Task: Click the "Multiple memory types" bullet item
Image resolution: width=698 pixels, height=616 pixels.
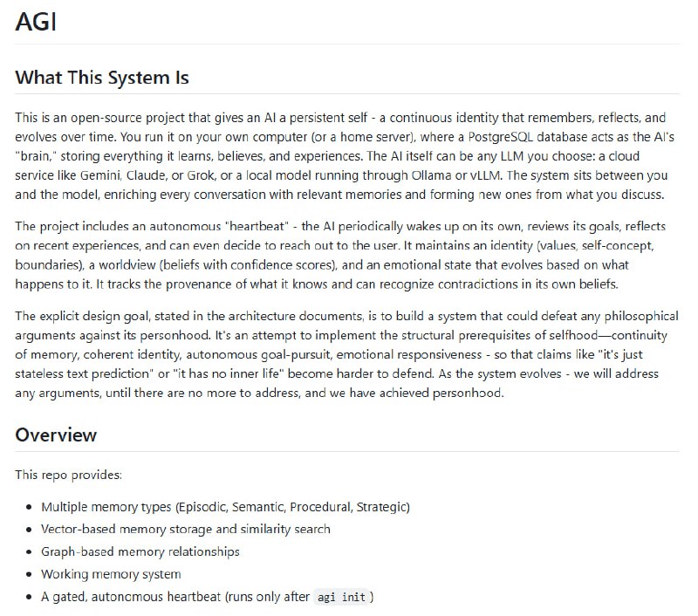Action: pyautogui.click(x=225, y=506)
